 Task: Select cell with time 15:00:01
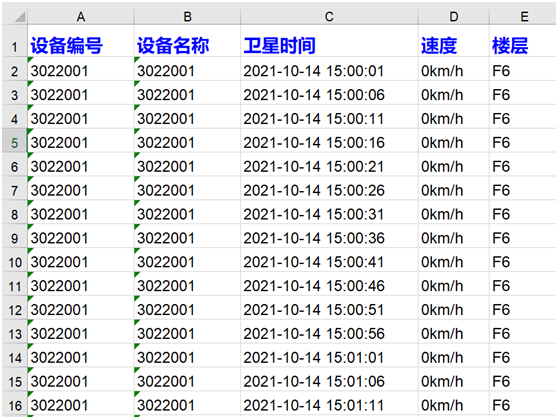329,71
